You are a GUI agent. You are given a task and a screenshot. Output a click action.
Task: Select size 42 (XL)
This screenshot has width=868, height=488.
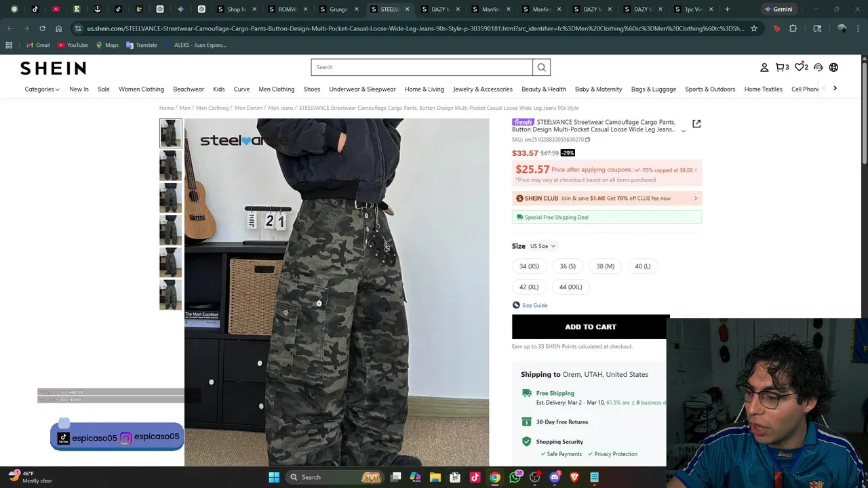tap(529, 287)
